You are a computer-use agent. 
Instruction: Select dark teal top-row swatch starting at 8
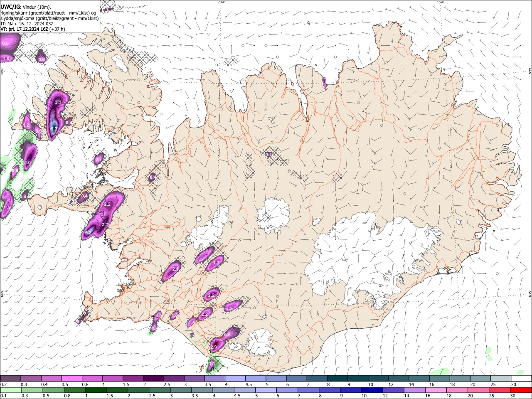pos(337,379)
